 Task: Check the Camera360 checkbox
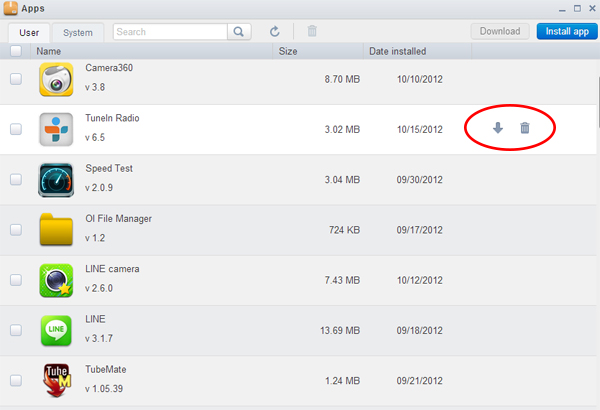[x=16, y=79]
